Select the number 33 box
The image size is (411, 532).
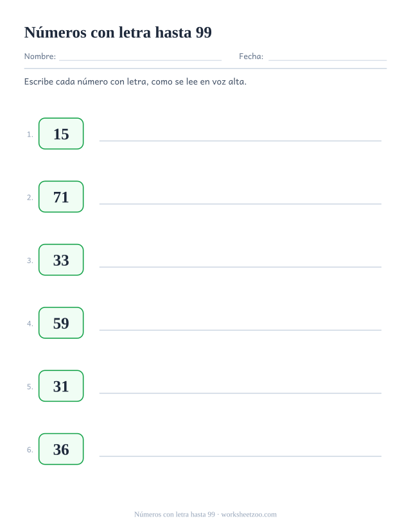(x=61, y=260)
